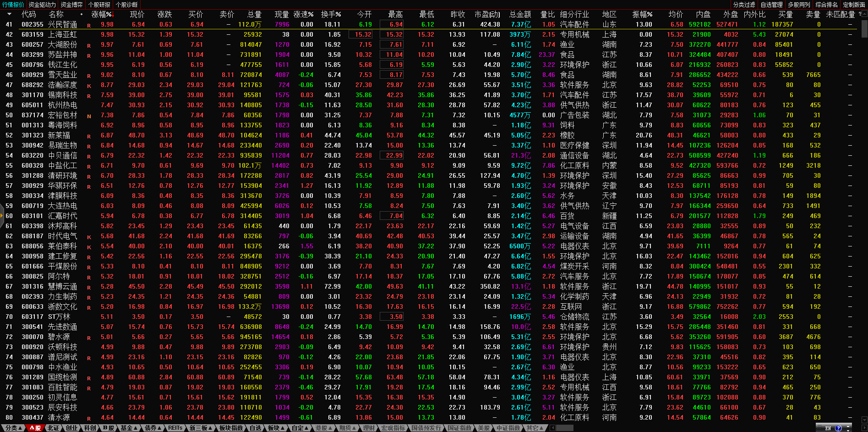The height and width of the screenshot is (432, 868).
Task: Expand the 分类 bottom tab menu
Action: [x=13, y=428]
